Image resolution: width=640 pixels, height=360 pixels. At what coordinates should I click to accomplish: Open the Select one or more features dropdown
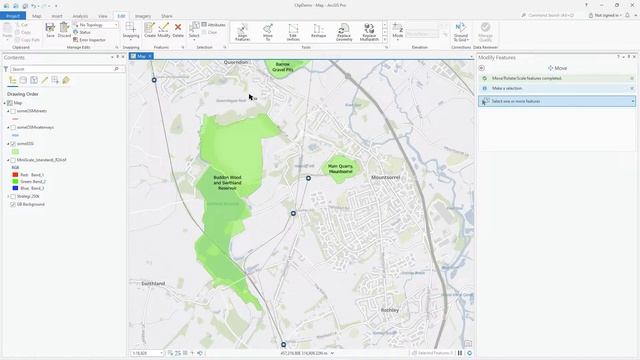click(x=633, y=101)
